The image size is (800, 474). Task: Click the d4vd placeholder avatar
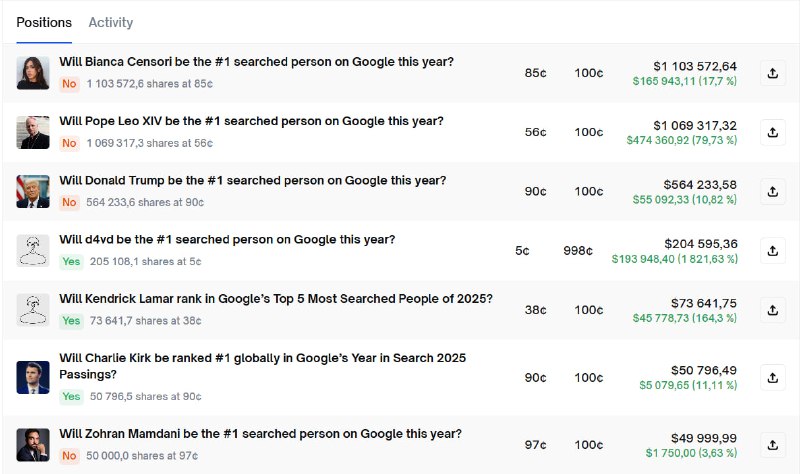tap(33, 251)
